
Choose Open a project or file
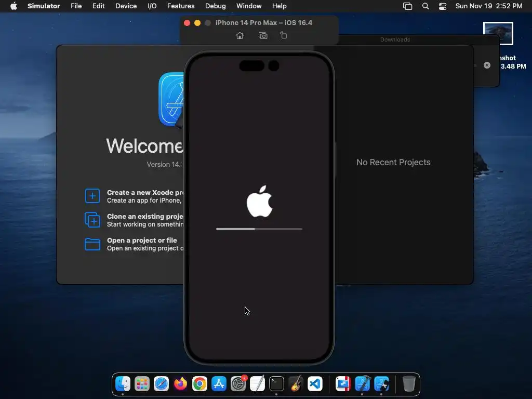(134, 244)
